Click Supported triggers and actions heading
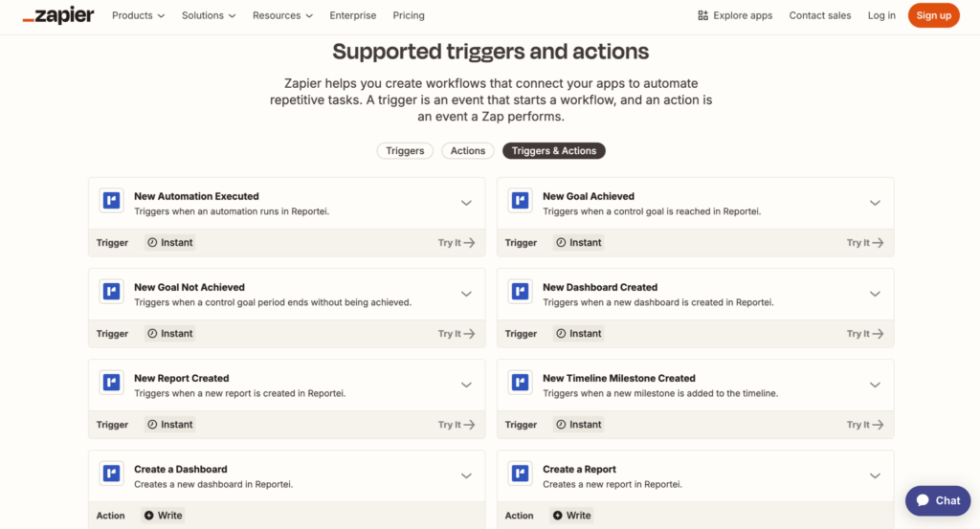 [491, 52]
